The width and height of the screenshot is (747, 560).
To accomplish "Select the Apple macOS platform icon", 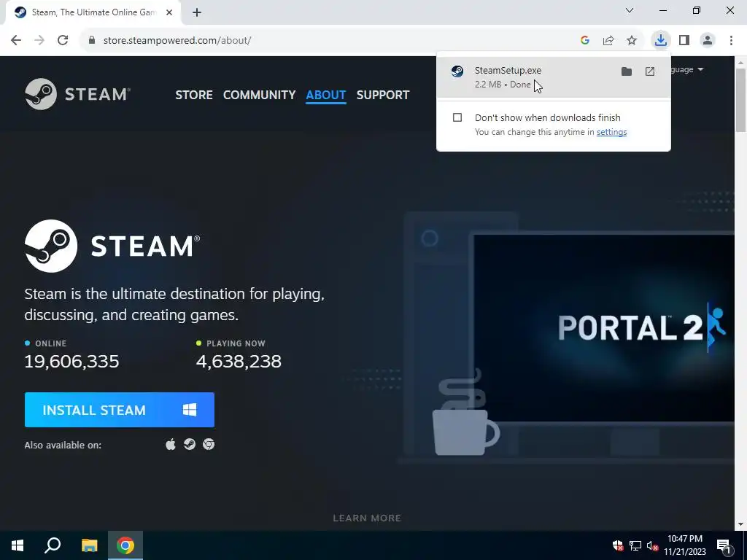I will pyautogui.click(x=170, y=445).
